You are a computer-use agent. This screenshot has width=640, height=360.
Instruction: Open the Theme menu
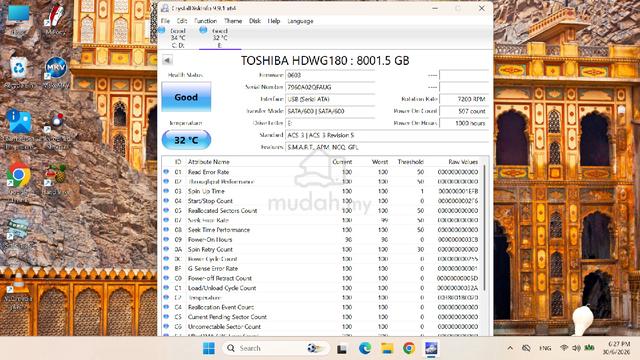tap(233, 21)
